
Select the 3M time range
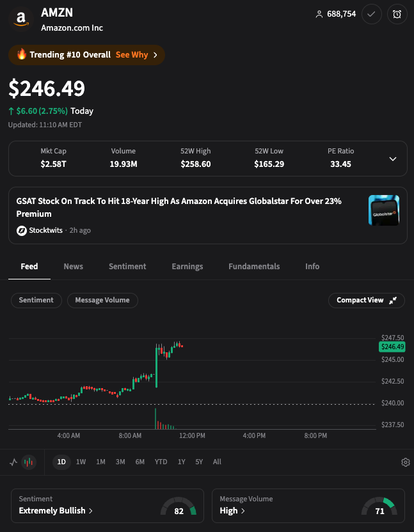(x=120, y=462)
